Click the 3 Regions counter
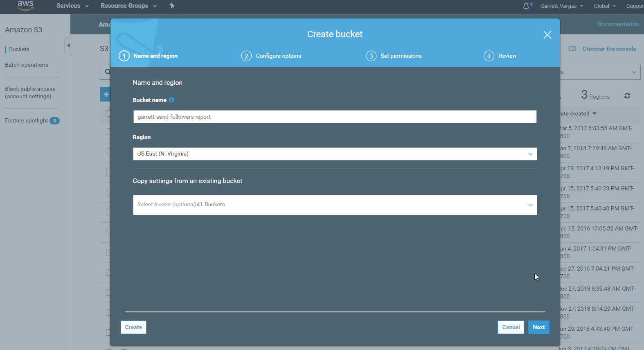This screenshot has height=350, width=644. click(x=595, y=95)
